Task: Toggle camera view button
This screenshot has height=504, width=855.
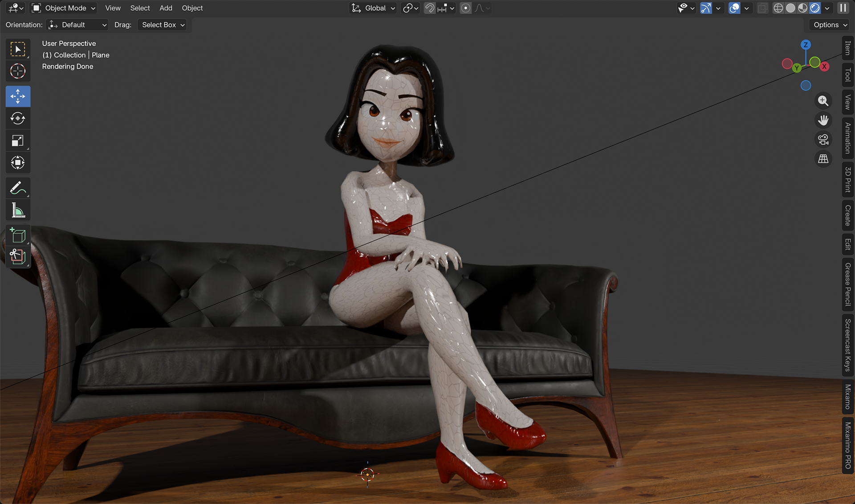Action: (x=823, y=139)
